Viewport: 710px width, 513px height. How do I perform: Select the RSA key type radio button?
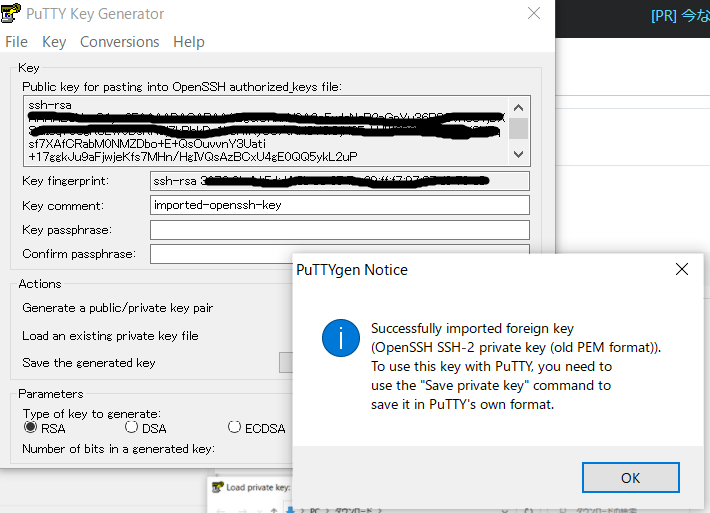[30, 427]
